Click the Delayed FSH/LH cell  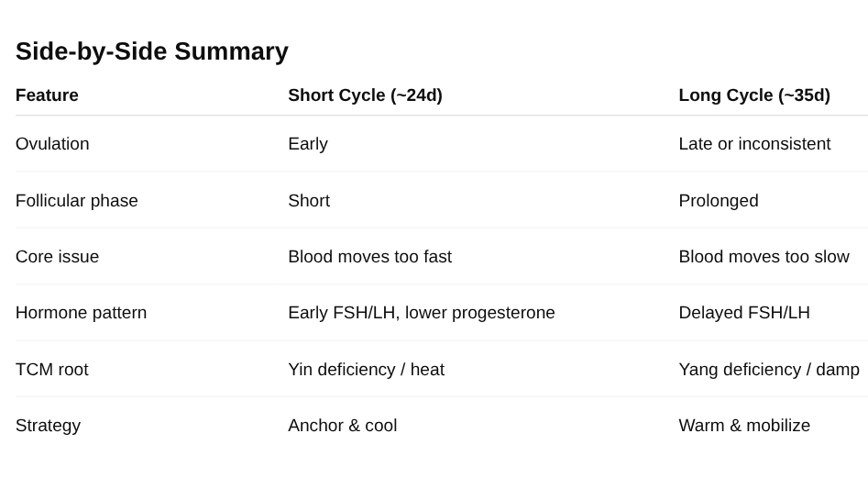744,313
